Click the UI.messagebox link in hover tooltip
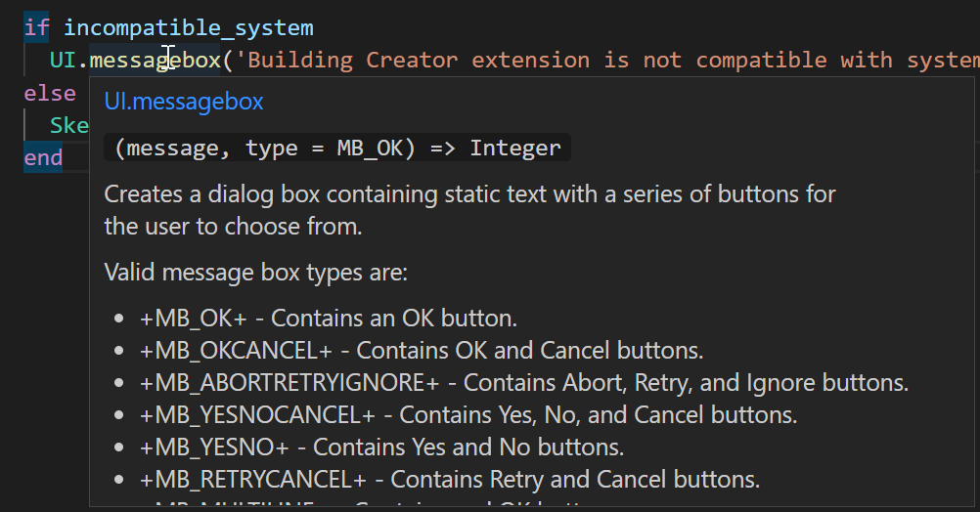 coord(184,102)
